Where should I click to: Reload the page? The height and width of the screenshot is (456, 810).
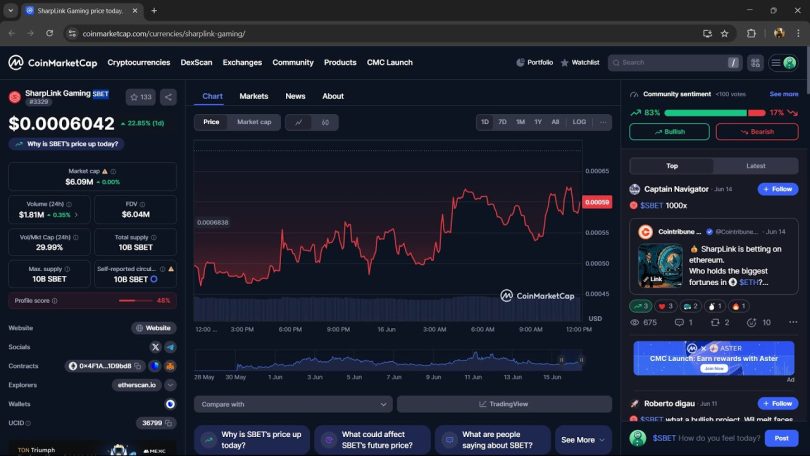pos(50,34)
